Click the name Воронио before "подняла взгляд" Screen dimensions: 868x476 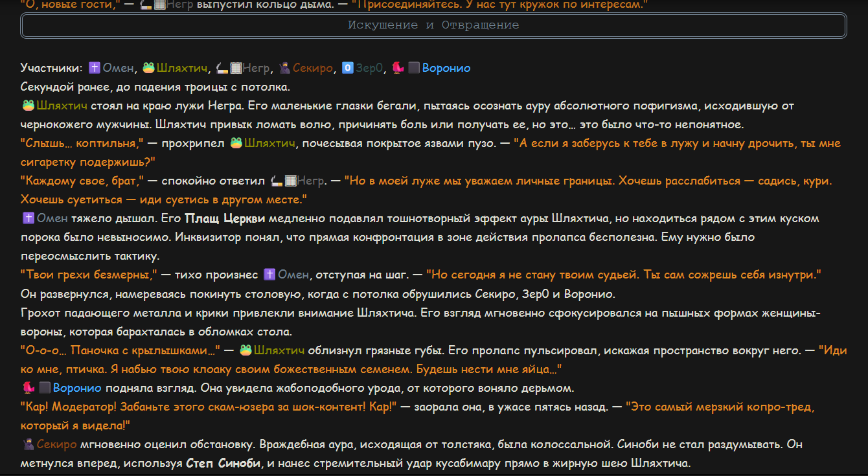coord(77,388)
